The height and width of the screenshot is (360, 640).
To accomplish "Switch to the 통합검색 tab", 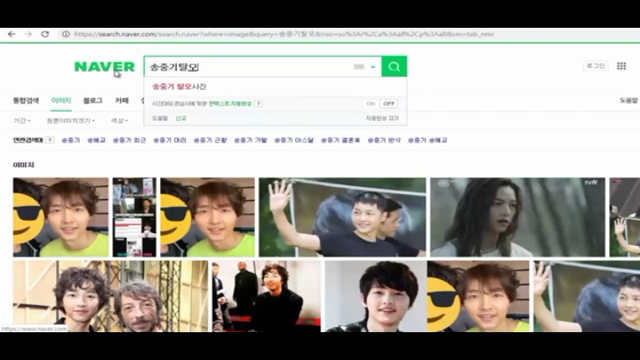I will 26,100.
